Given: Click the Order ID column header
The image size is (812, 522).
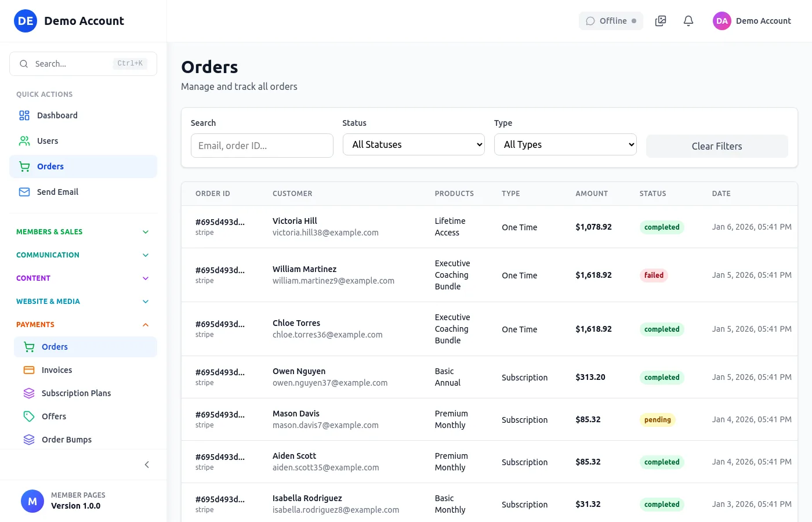Looking at the screenshot, I should pyautogui.click(x=213, y=194).
